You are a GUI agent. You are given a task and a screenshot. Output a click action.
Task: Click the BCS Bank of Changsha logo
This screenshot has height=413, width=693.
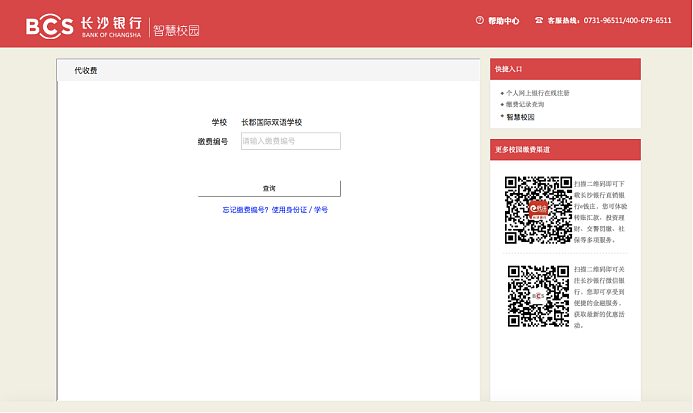pyautogui.click(x=84, y=26)
